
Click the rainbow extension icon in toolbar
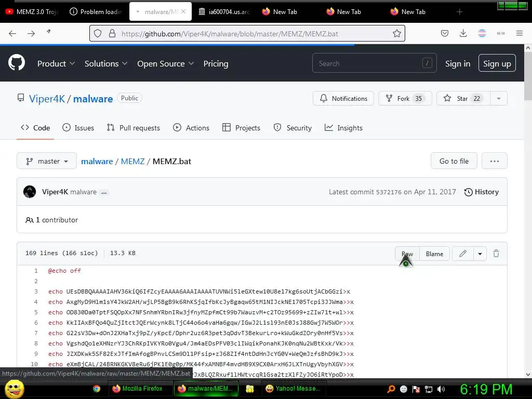coord(482,33)
